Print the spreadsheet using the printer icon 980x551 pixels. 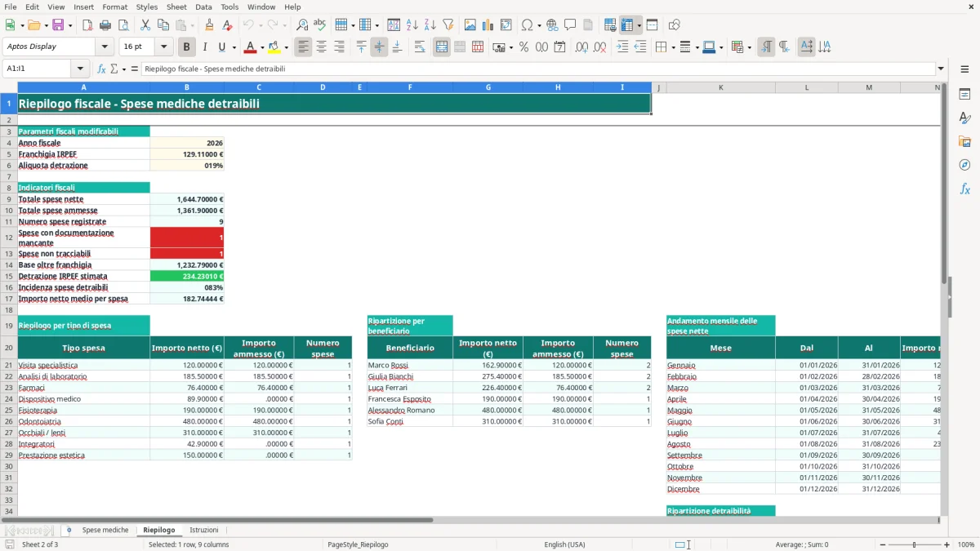pos(105,25)
